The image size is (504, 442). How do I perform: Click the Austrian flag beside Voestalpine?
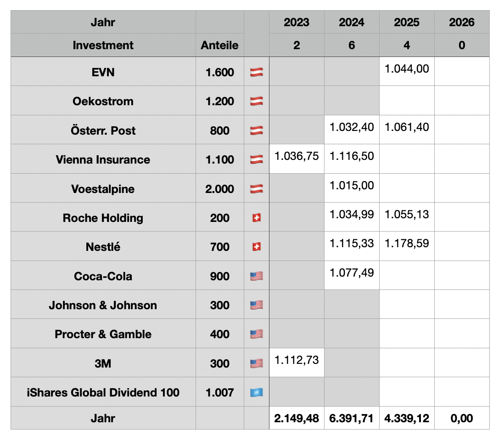256,189
